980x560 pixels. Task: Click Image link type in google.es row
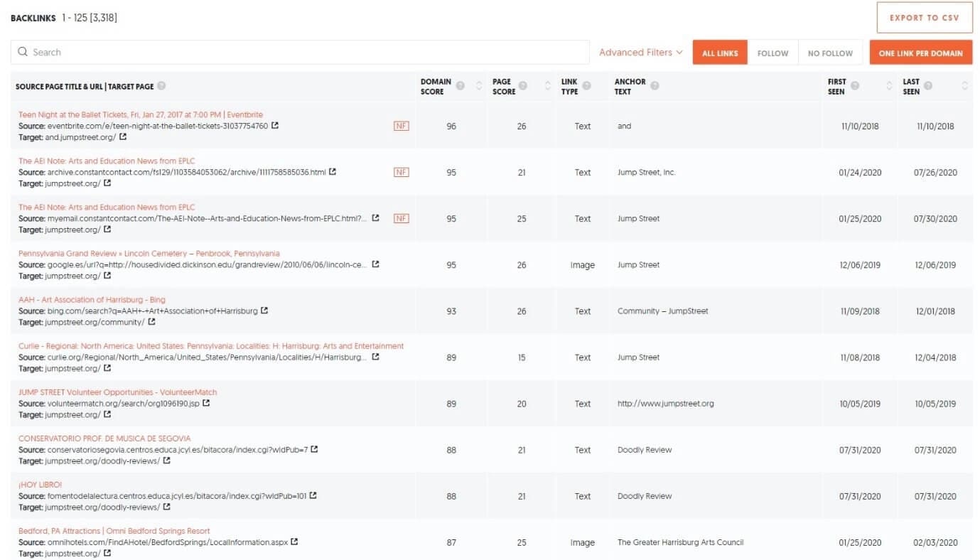coord(582,264)
